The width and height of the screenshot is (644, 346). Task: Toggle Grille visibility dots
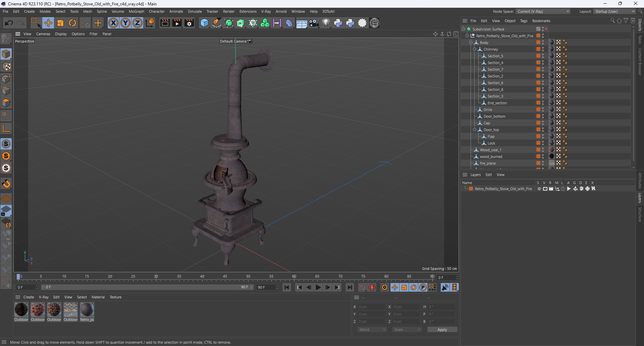(543, 110)
